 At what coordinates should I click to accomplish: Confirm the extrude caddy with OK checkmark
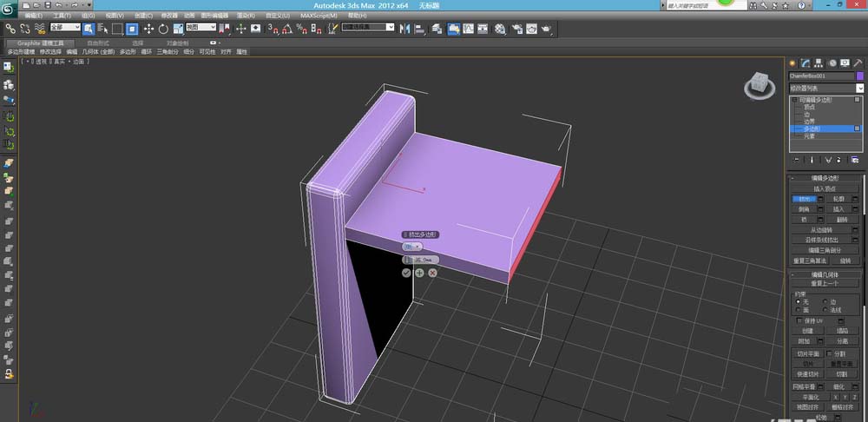tap(406, 273)
